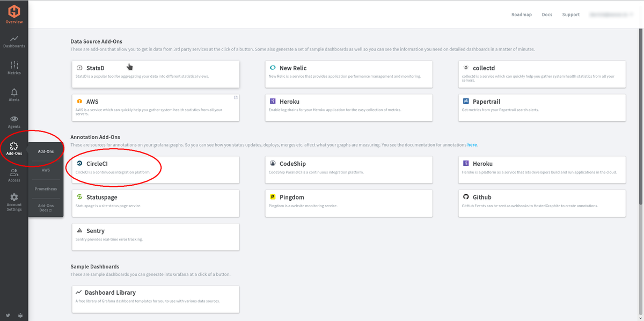This screenshot has width=644, height=321.
Task: Open Heroku annotation add-on card
Action: point(542,169)
